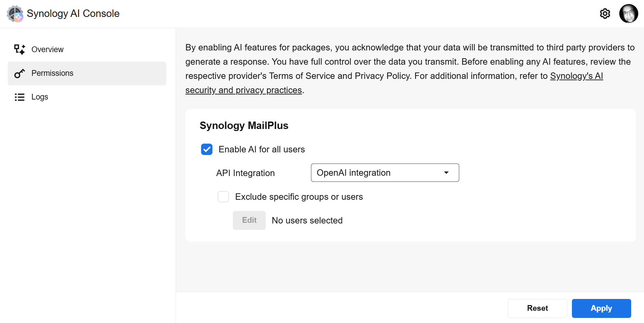The width and height of the screenshot is (644, 323).
Task: Click the Synology AI Console logo icon
Action: click(15, 14)
